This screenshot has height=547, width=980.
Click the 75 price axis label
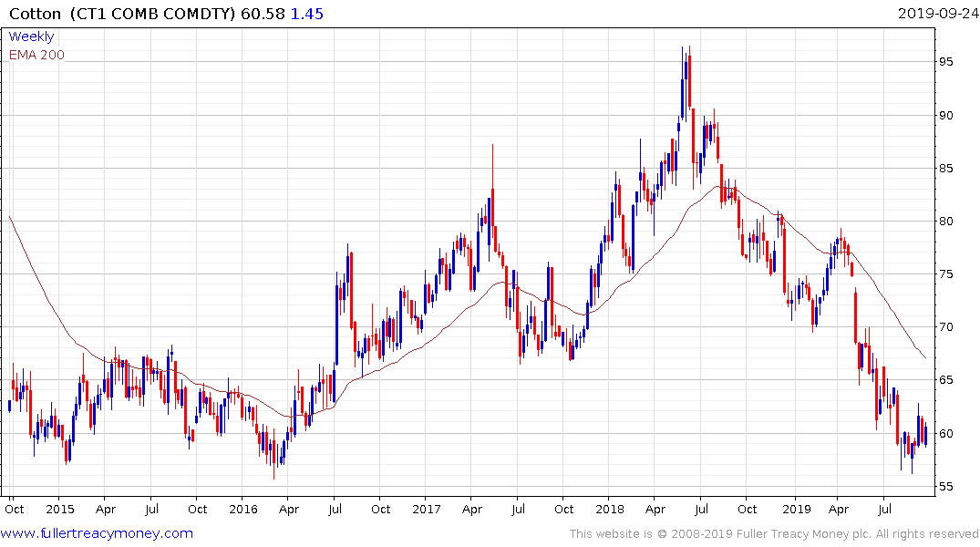pyautogui.click(x=945, y=274)
